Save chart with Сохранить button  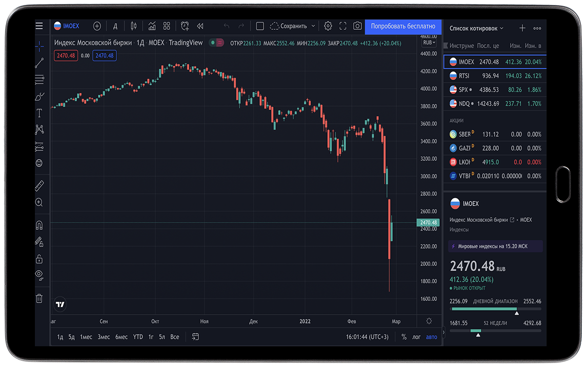[289, 26]
